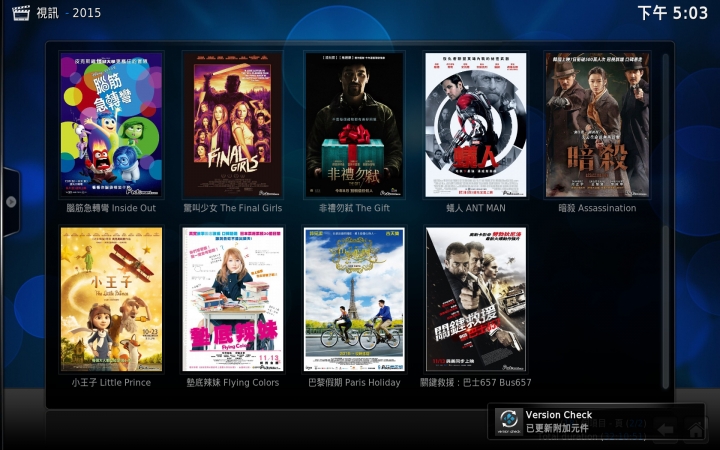The image size is (720, 450).
Task: Open the Inside Out movie poster
Action: (111, 124)
